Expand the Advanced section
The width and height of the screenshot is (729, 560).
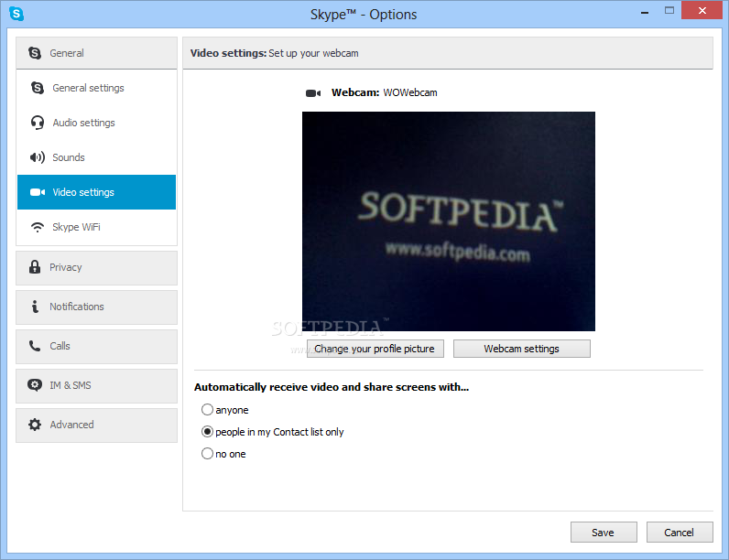pyautogui.click(x=97, y=425)
